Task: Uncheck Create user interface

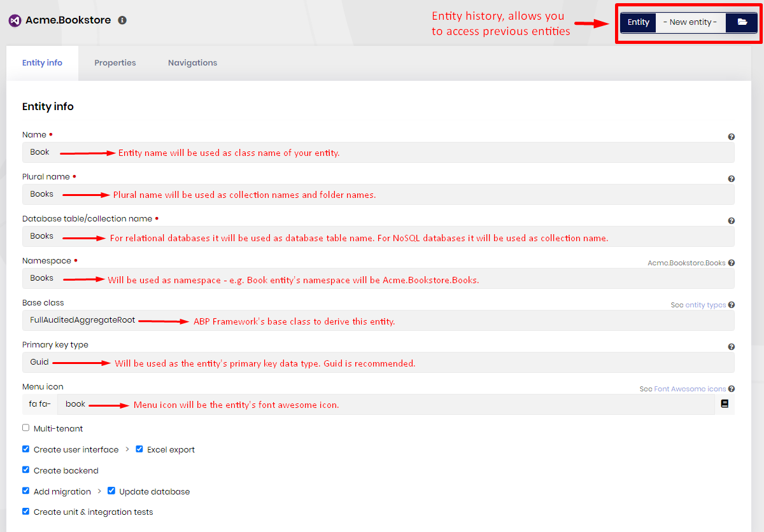Action: coord(25,449)
